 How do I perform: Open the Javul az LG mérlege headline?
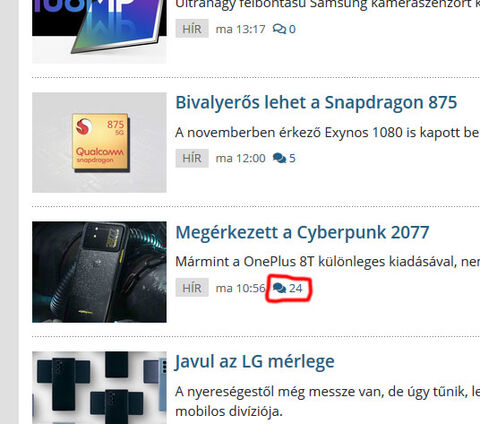pyautogui.click(x=255, y=362)
